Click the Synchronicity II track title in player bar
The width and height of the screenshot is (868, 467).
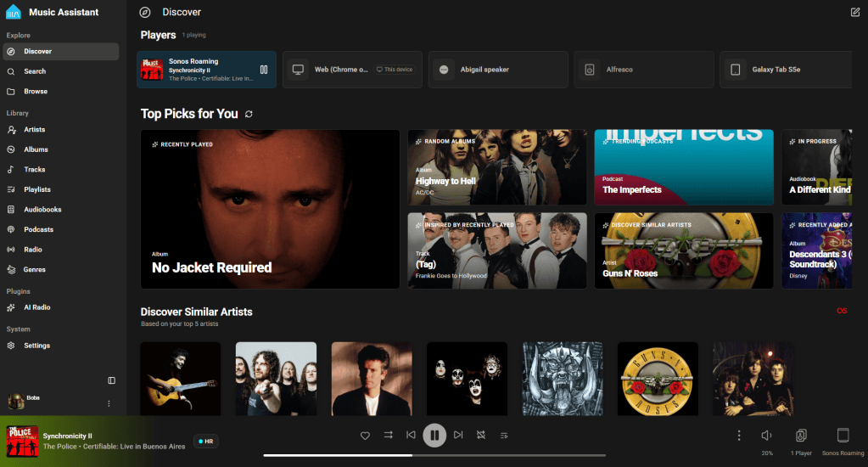coord(68,436)
